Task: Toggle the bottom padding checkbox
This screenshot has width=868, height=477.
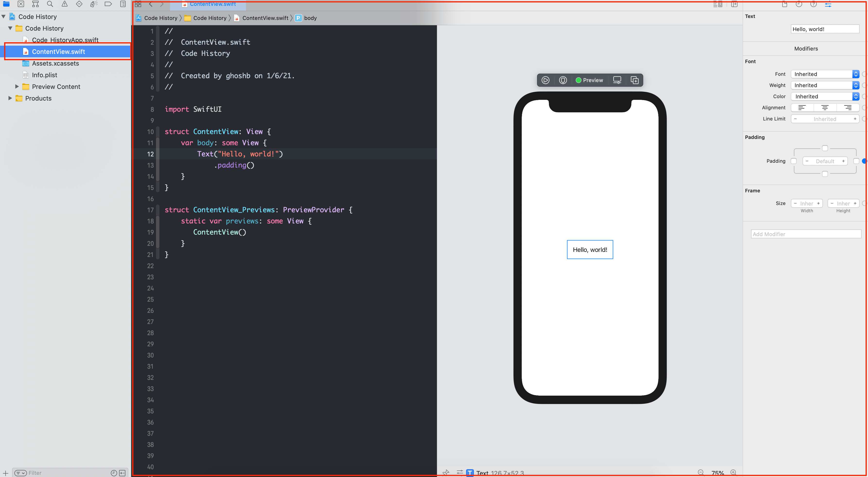Action: point(825,174)
